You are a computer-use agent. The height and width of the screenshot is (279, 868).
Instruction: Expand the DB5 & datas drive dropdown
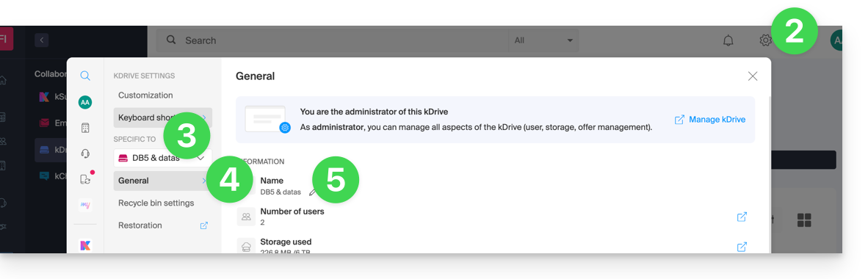pyautogui.click(x=163, y=158)
